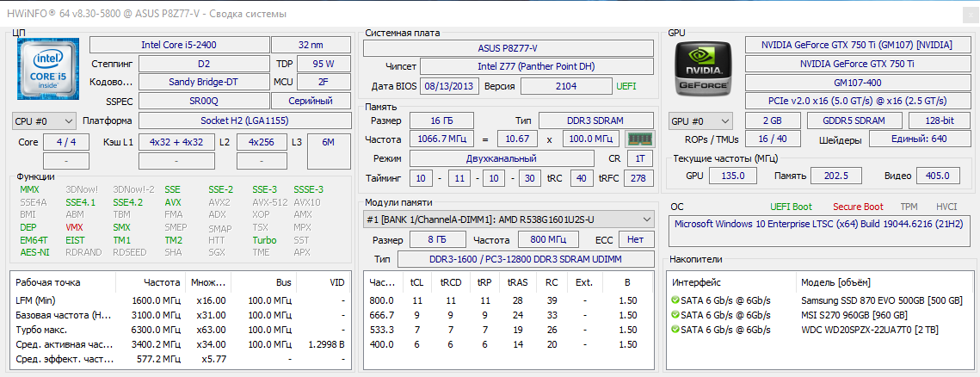Select the 800.0 memory timing row
This screenshot has width=980, height=377.
tap(508, 300)
